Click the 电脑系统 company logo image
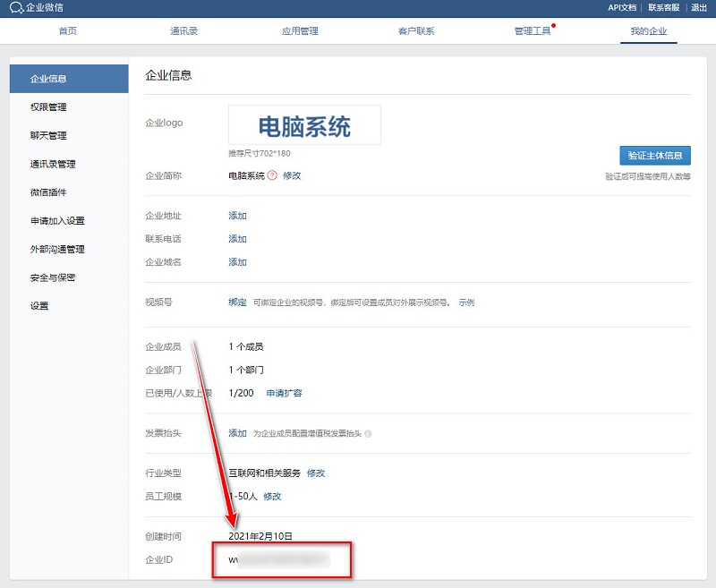 (x=304, y=125)
